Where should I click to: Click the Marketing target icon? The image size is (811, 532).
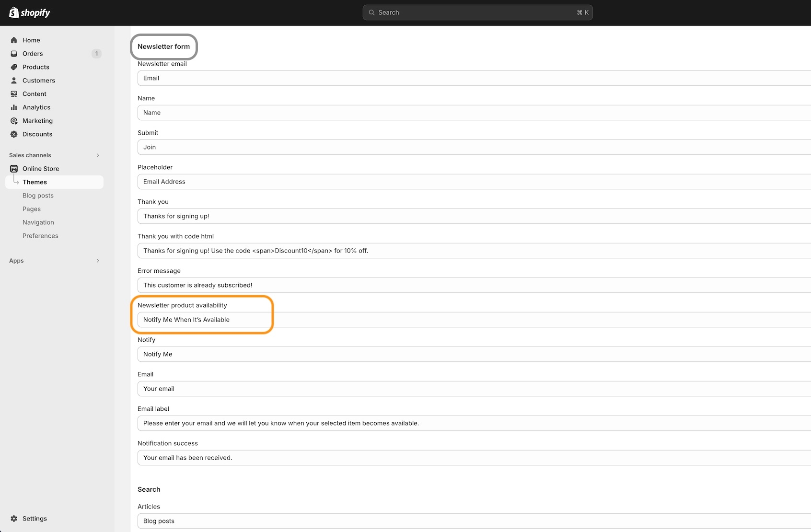coord(14,121)
